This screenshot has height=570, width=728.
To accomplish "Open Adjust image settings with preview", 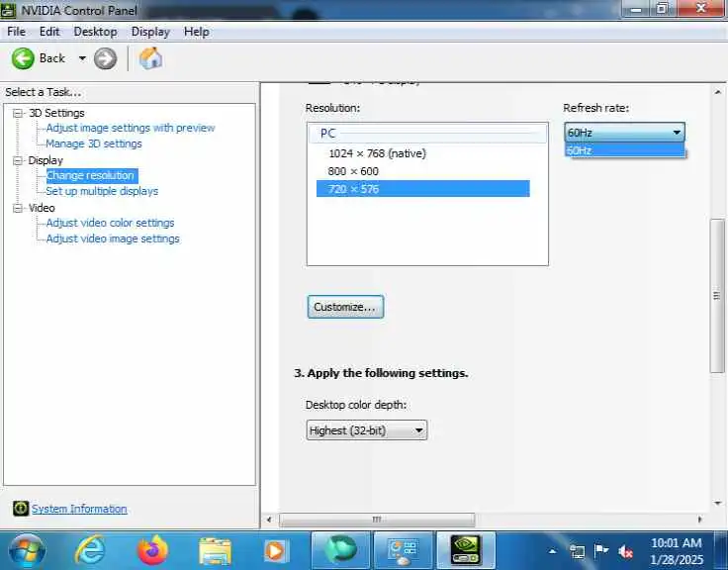I will pyautogui.click(x=130, y=128).
